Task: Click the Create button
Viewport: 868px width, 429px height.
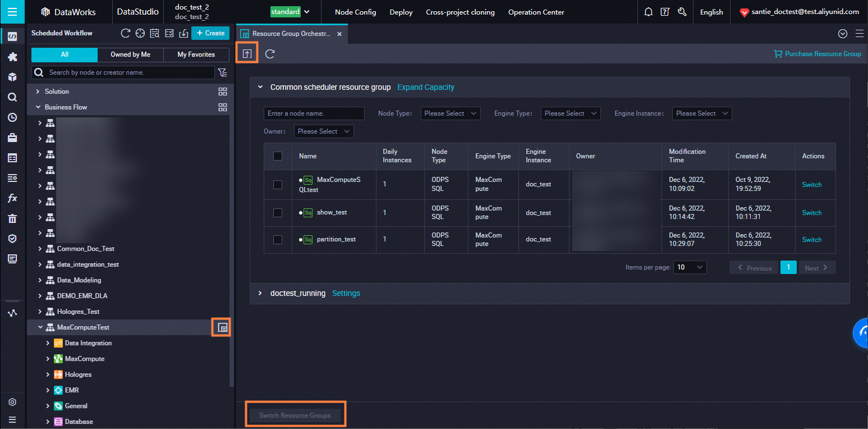Action: [x=210, y=33]
